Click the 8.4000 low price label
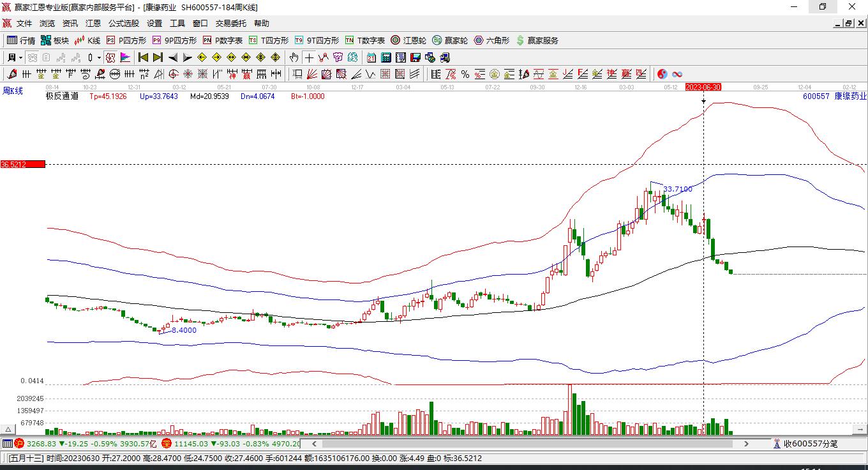Image resolution: width=868 pixels, height=470 pixels. click(184, 330)
